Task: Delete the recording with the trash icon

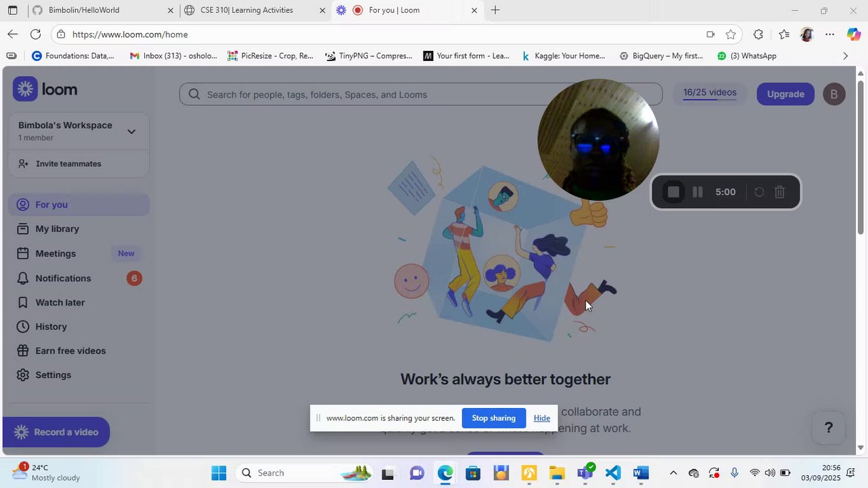Action: tap(780, 192)
